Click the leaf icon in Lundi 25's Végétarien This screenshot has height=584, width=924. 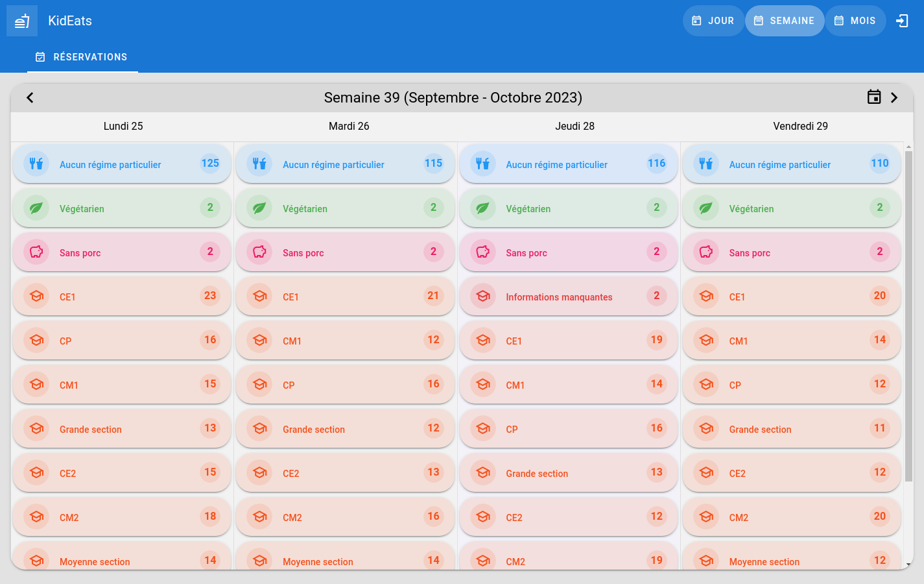click(x=36, y=208)
